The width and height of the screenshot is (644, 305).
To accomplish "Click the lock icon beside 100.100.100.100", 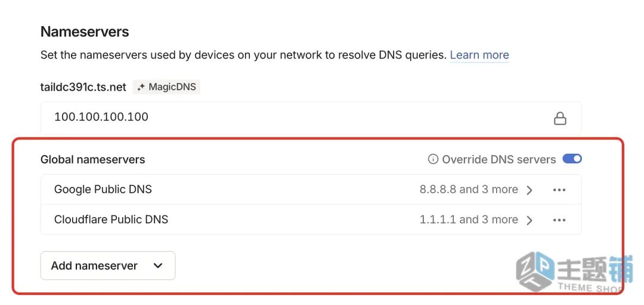I will 560,118.
